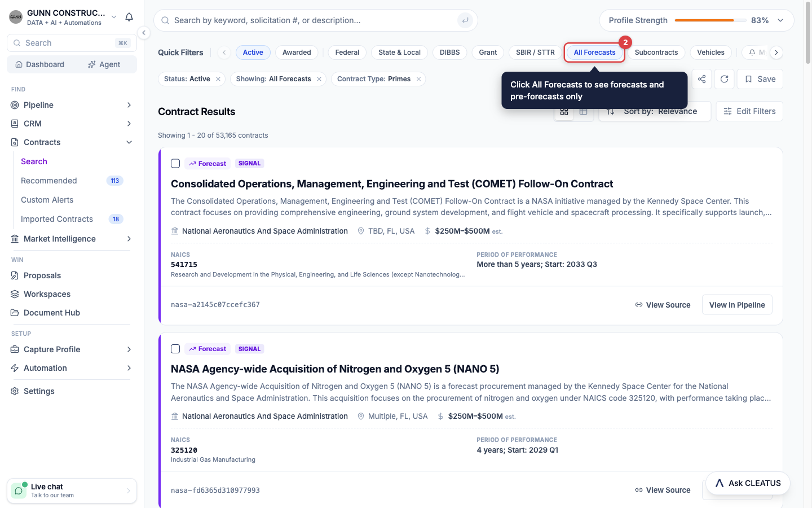This screenshot has width=812, height=508.
Task: View Source for the COMET contract
Action: click(x=663, y=305)
